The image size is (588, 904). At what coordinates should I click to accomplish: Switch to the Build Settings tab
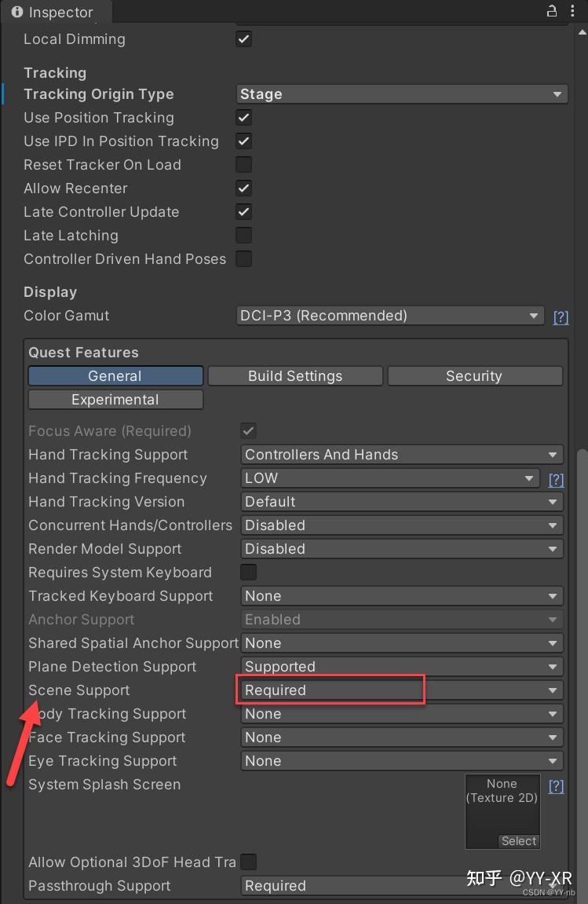coord(295,375)
